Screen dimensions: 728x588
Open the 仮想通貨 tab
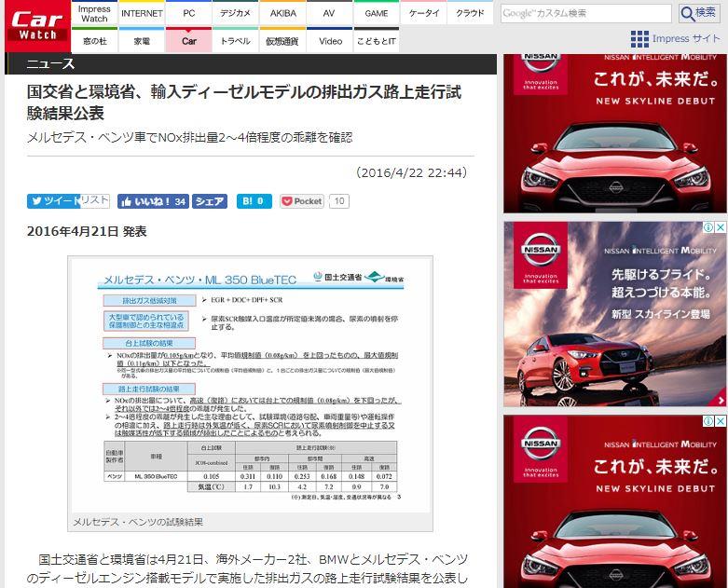pyautogui.click(x=282, y=41)
